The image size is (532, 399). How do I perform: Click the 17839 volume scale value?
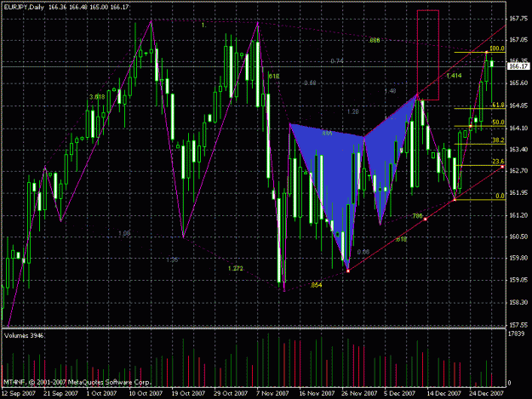point(516,333)
